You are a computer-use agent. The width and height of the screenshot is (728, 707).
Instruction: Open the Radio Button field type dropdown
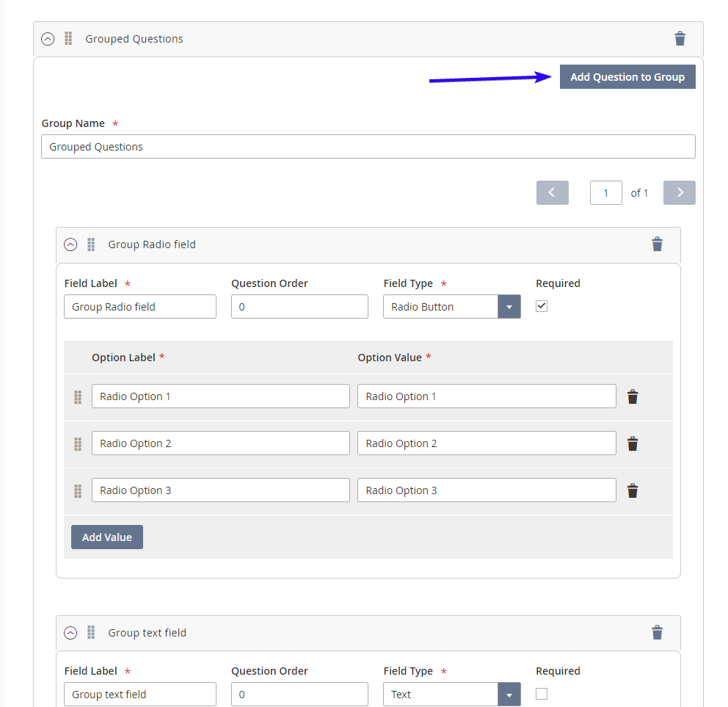(509, 307)
